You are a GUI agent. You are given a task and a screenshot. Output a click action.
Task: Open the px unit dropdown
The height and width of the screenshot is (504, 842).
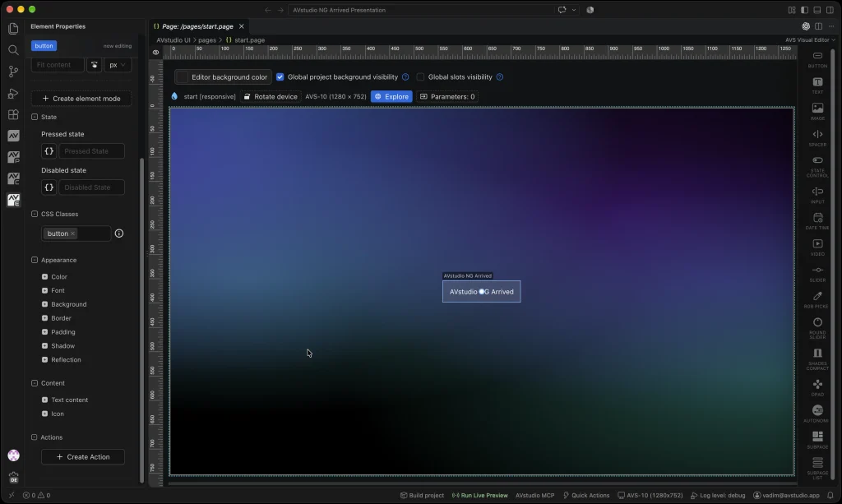click(117, 65)
